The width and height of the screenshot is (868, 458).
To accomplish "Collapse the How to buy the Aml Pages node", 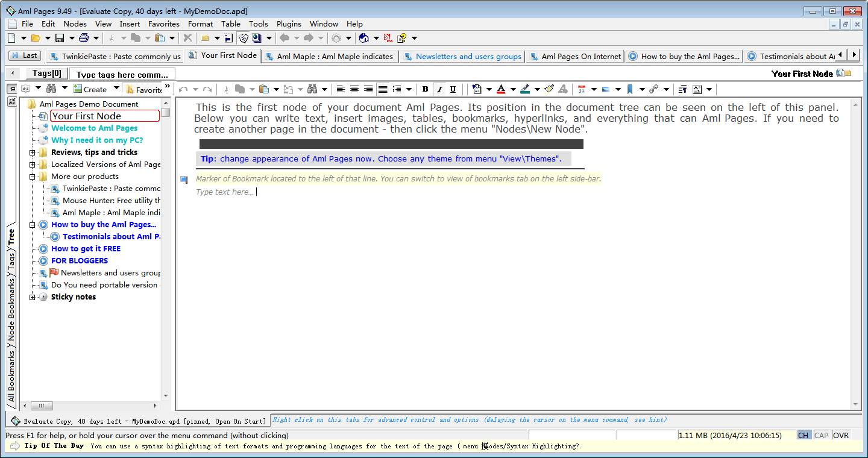I will click(33, 225).
